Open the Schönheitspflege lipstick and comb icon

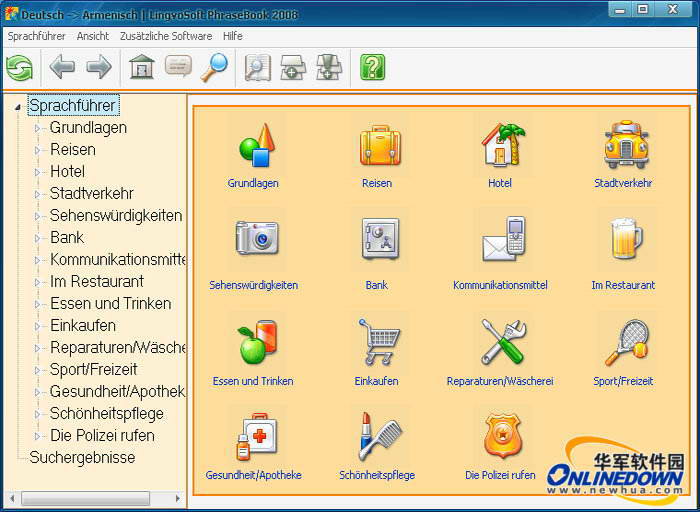[x=380, y=437]
